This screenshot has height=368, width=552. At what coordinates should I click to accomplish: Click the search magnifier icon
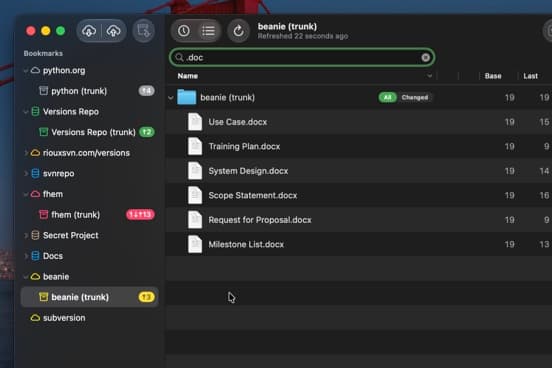click(179, 57)
